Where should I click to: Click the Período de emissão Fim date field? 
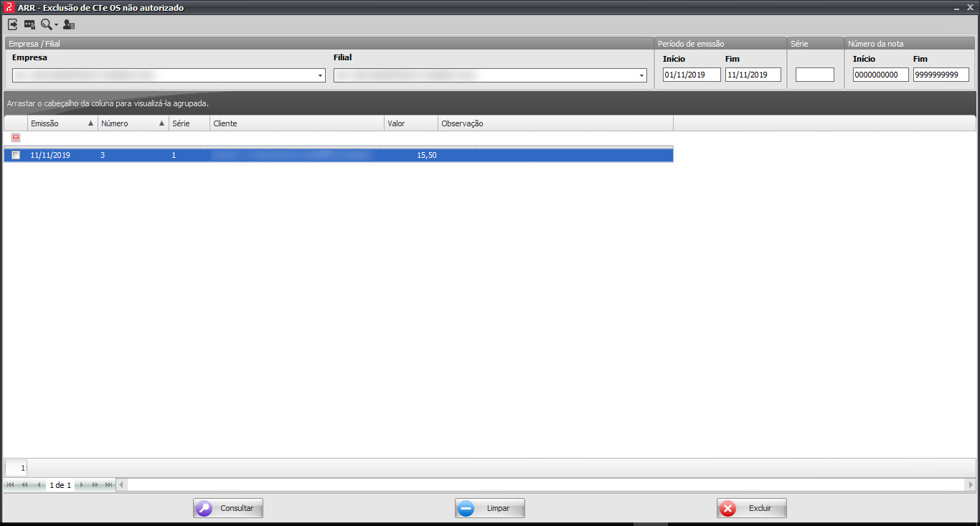pos(753,75)
